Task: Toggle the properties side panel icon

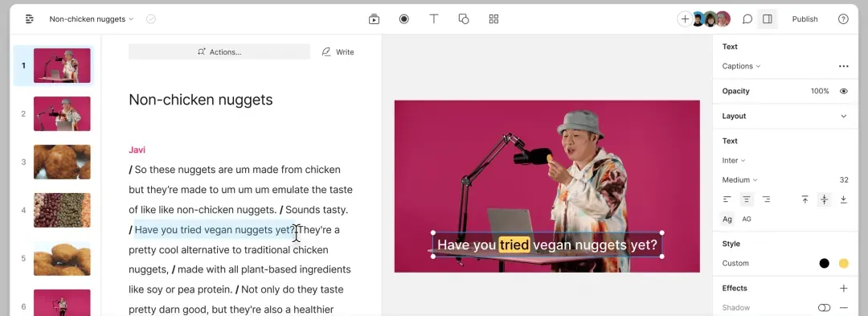Action: pyautogui.click(x=768, y=18)
